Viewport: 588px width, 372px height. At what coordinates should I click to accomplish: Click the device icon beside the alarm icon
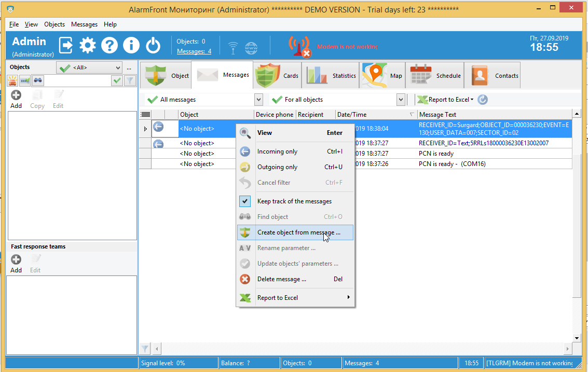(x=25, y=80)
